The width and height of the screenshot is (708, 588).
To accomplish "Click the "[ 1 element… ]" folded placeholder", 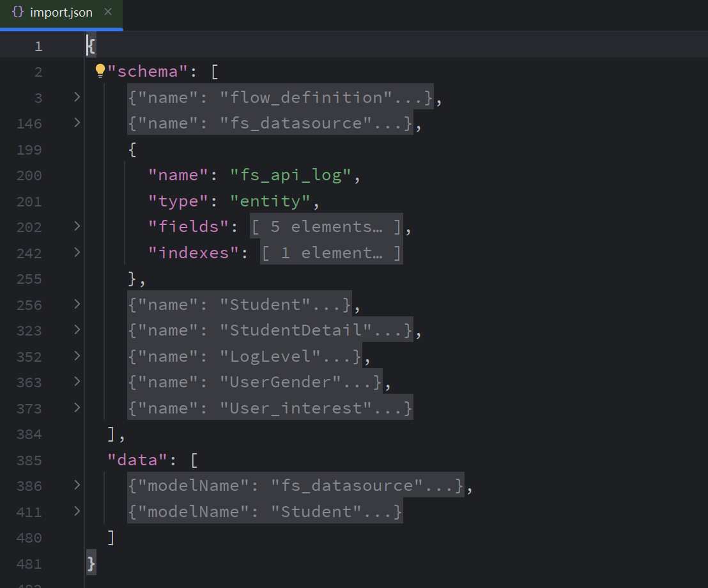I will pyautogui.click(x=332, y=252).
